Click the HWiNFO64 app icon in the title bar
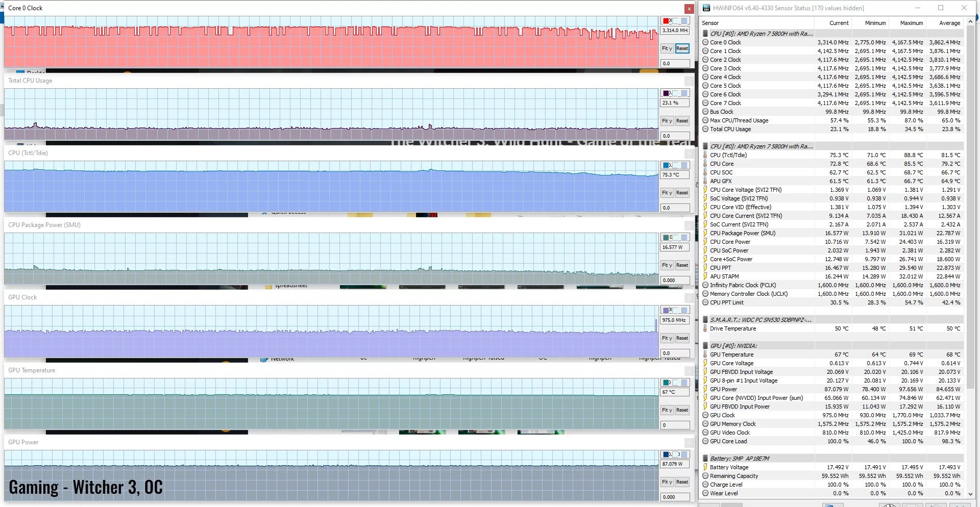This screenshot has height=507, width=980. pyautogui.click(x=706, y=8)
